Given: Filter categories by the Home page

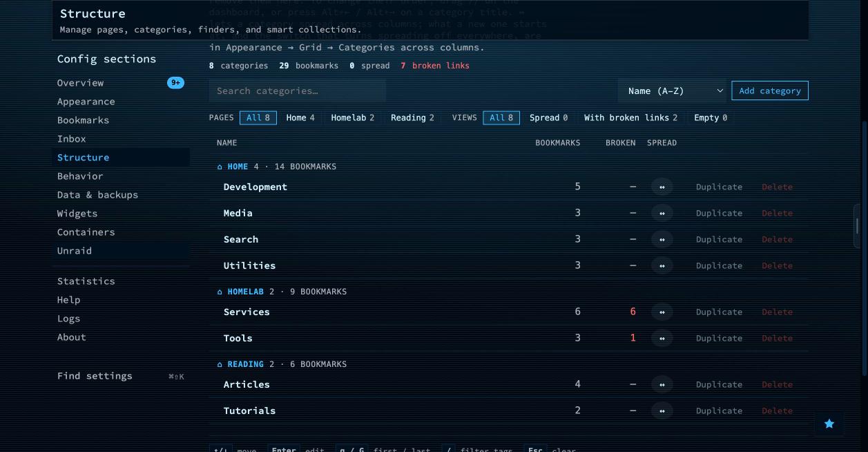Looking at the screenshot, I should (300, 117).
